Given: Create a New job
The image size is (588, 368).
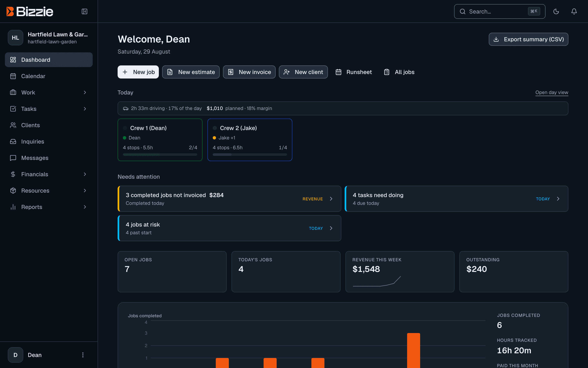Looking at the screenshot, I should tap(138, 72).
